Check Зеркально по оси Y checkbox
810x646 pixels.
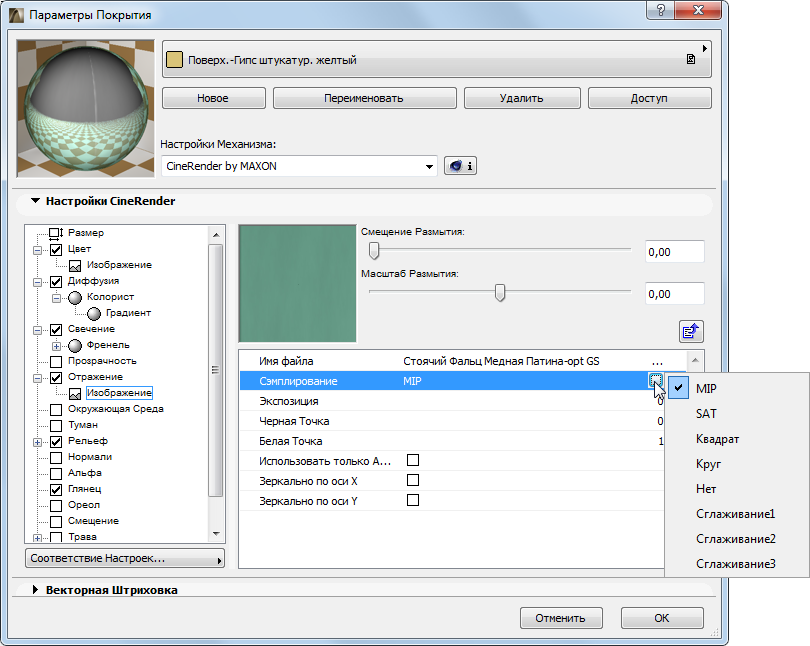[x=413, y=500]
